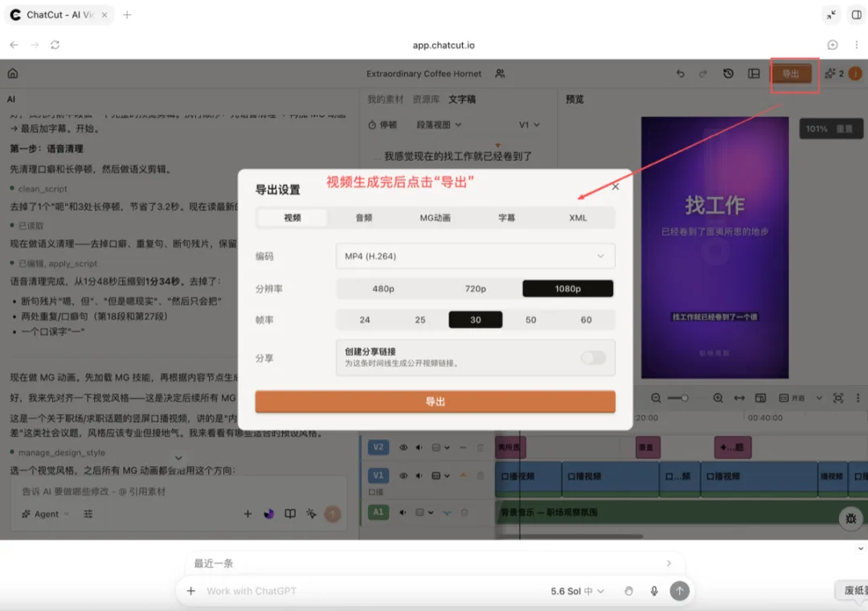Open timeline more options vertical dots
Viewport: 868px width, 611px height.
[858, 398]
